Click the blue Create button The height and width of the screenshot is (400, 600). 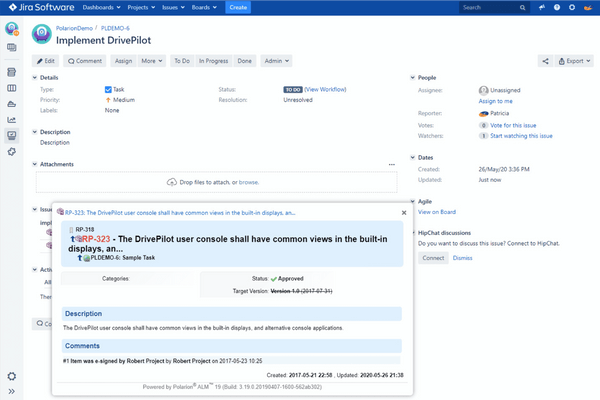click(x=237, y=7)
